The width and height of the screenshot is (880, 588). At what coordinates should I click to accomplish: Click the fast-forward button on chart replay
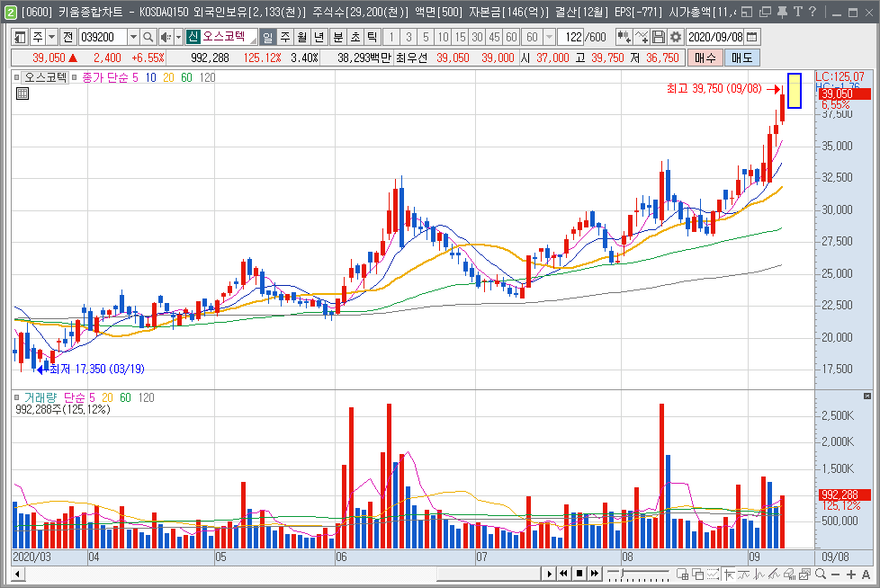pos(594,574)
